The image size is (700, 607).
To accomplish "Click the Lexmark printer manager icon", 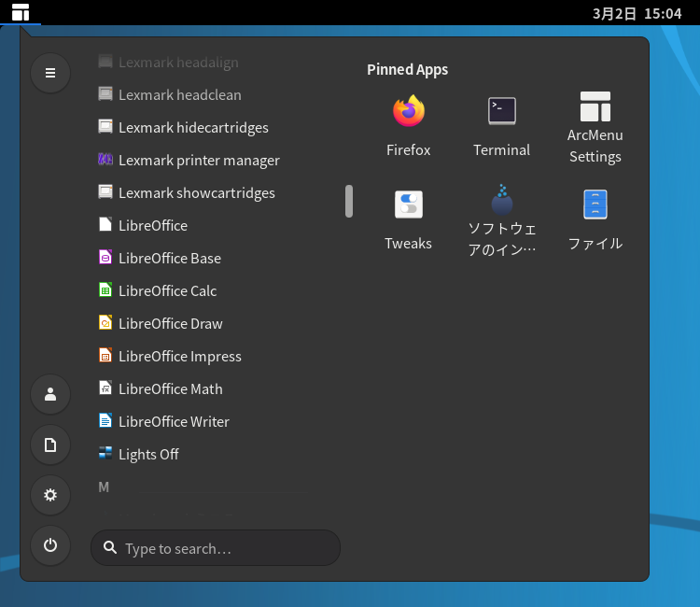I will pos(105,160).
